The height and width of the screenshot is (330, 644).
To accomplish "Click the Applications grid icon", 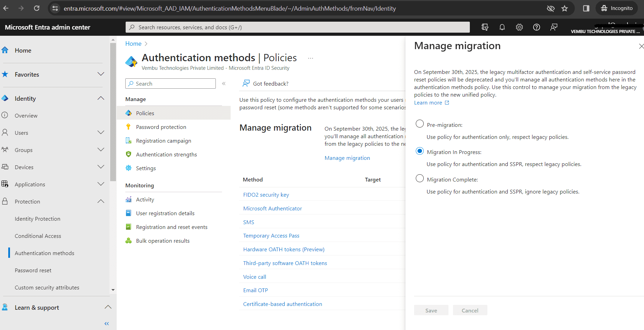I will click(5, 184).
